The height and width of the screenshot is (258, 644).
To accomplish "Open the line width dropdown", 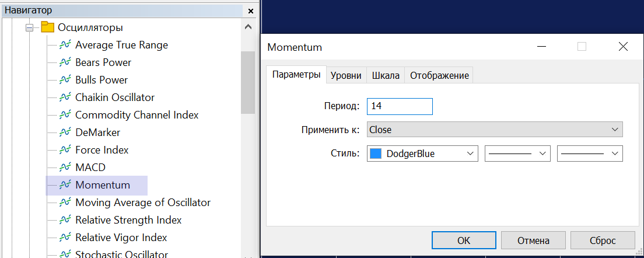I will tap(590, 154).
